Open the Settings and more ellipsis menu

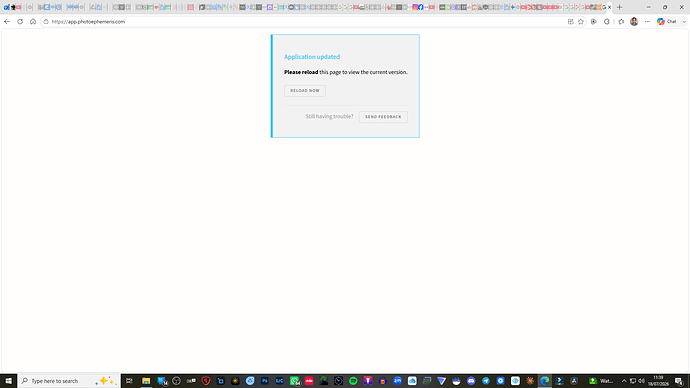[647, 22]
